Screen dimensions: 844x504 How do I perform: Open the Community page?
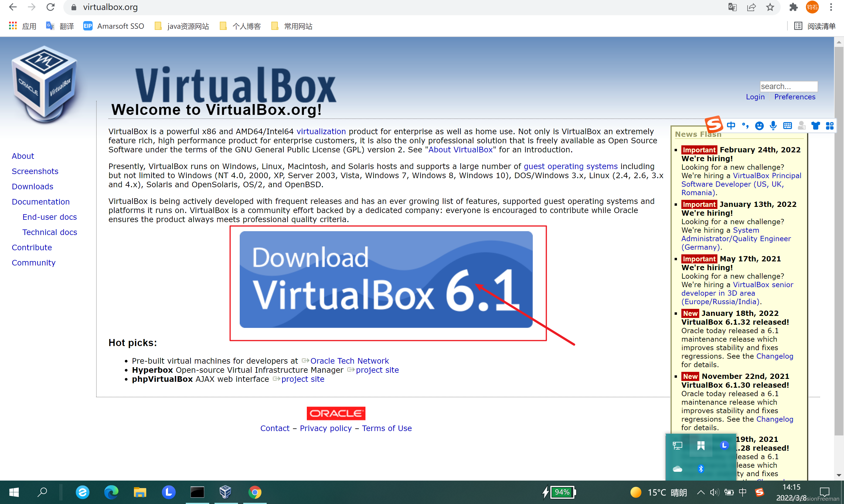click(x=33, y=263)
